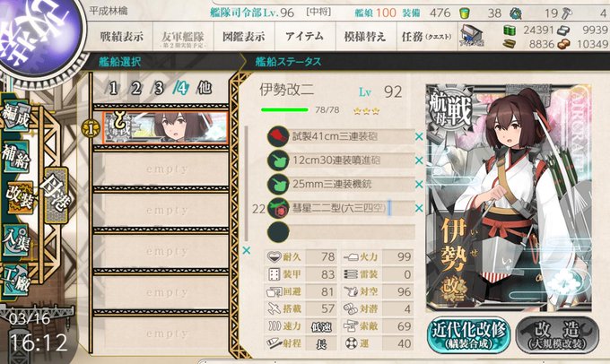Image resolution: width=610 pixels, height=364 pixels.
Task: Switch to fleet tab 3
Action: click(x=159, y=88)
